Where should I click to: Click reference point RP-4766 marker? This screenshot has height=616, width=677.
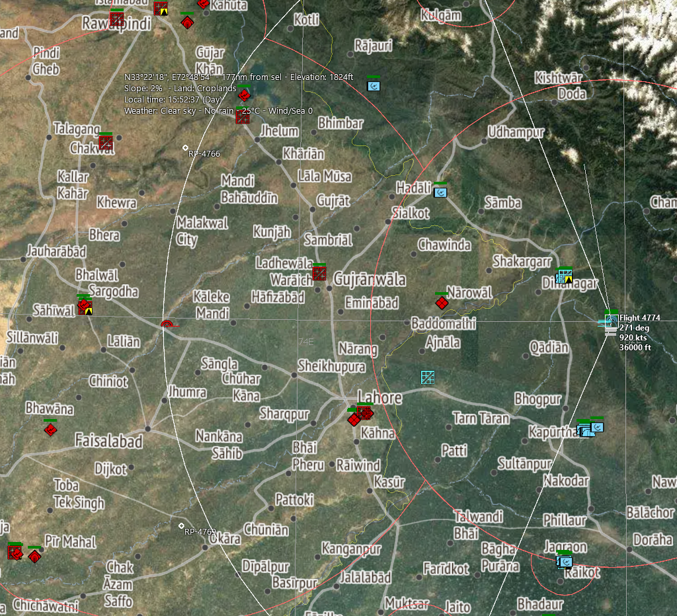point(185,148)
